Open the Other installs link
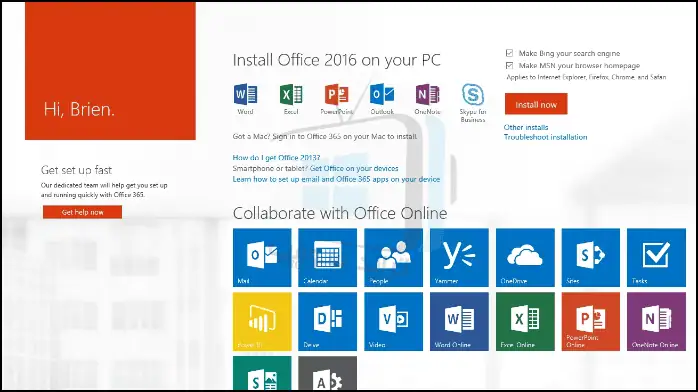698x392 pixels. pyautogui.click(x=526, y=127)
